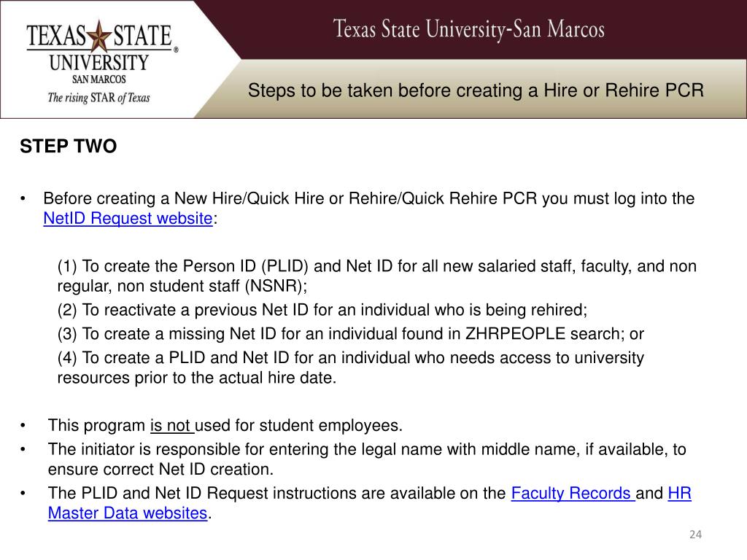The width and height of the screenshot is (747, 560).
Task: Click the Texas State University-San Marcos banner title
Action: click(469, 29)
